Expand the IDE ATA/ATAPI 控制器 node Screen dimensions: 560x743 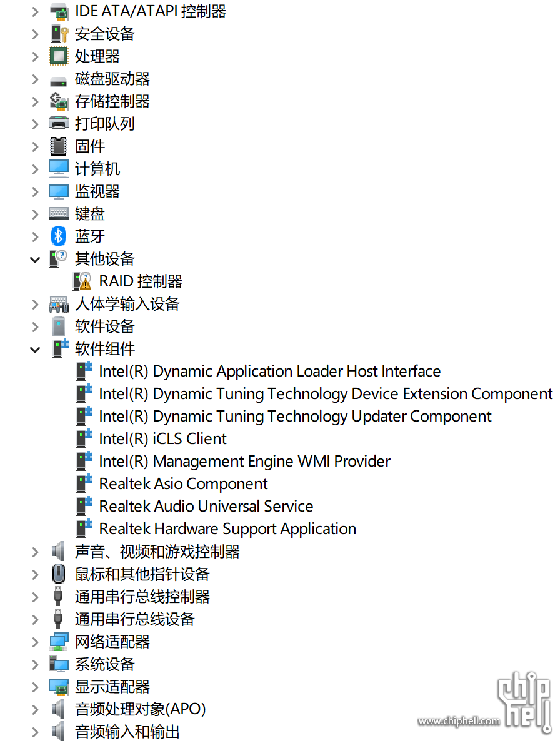tap(35, 11)
